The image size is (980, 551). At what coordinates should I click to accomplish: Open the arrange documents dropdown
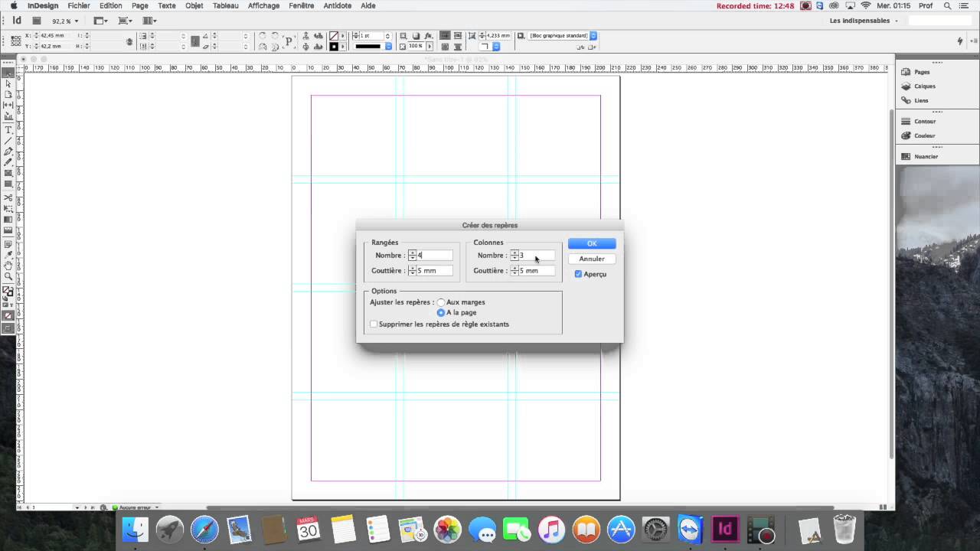tap(149, 21)
